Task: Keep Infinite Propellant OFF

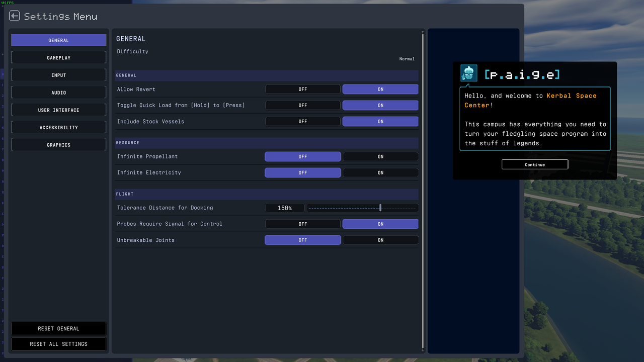Action: (x=303, y=156)
